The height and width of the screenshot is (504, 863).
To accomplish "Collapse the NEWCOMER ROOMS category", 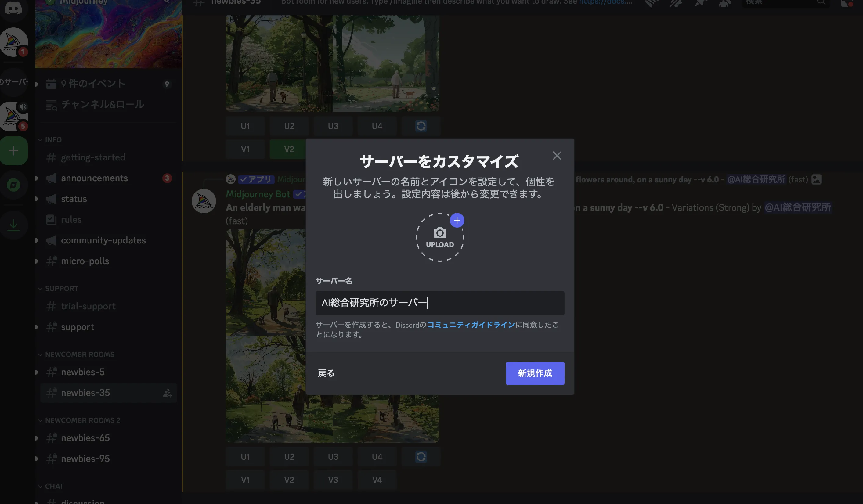I will click(76, 355).
